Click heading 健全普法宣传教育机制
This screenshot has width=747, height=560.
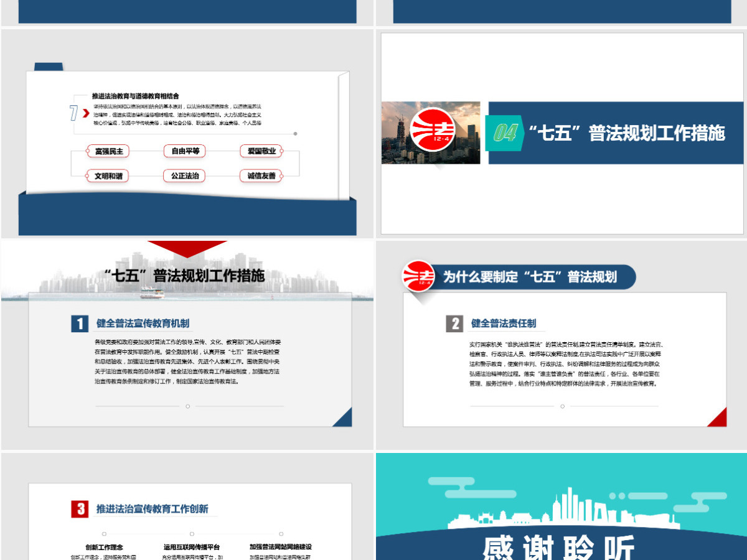pyautogui.click(x=143, y=324)
